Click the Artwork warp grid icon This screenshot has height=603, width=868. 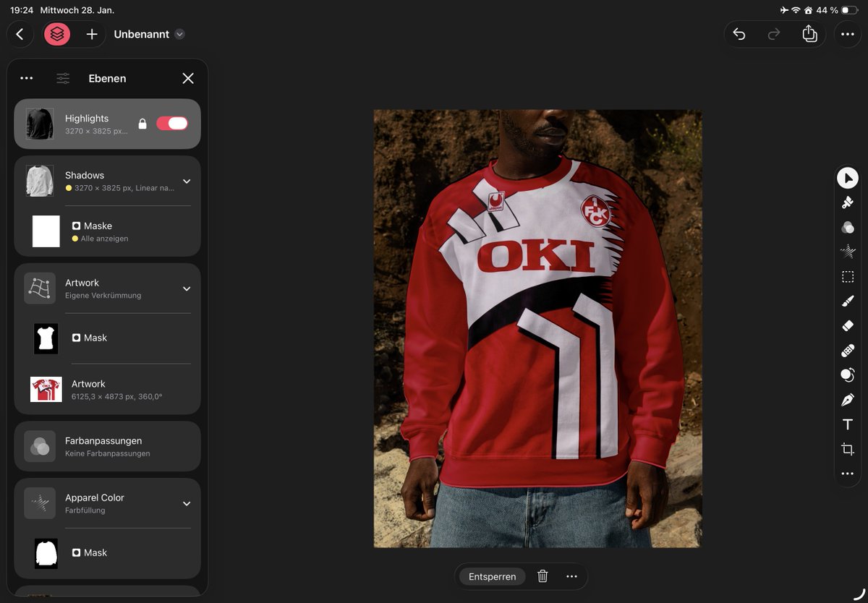pos(40,288)
